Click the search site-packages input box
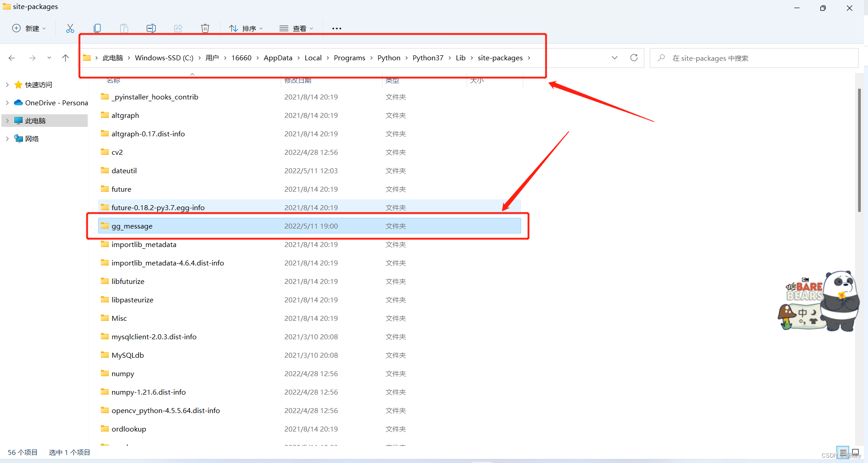This screenshot has height=463, width=868. click(754, 58)
